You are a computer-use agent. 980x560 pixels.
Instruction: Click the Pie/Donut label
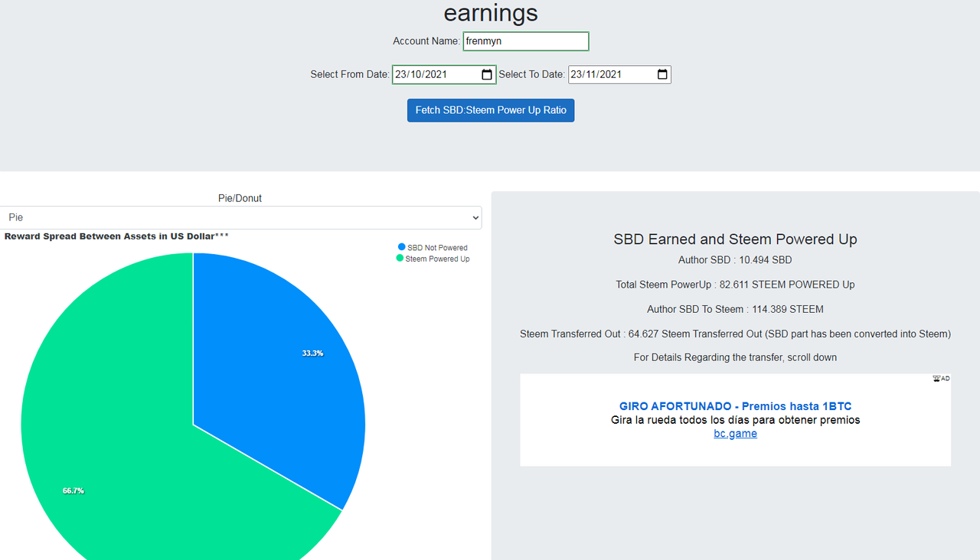240,198
